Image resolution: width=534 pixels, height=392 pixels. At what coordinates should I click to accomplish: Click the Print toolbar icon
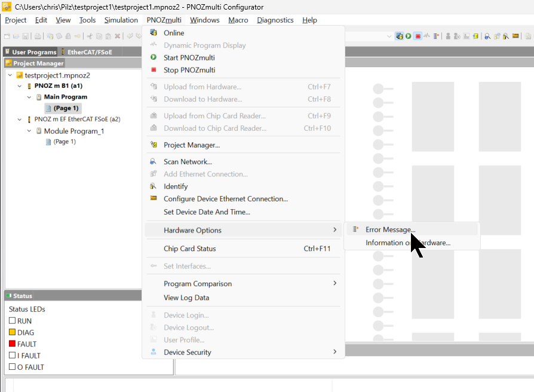pyautogui.click(x=38, y=36)
